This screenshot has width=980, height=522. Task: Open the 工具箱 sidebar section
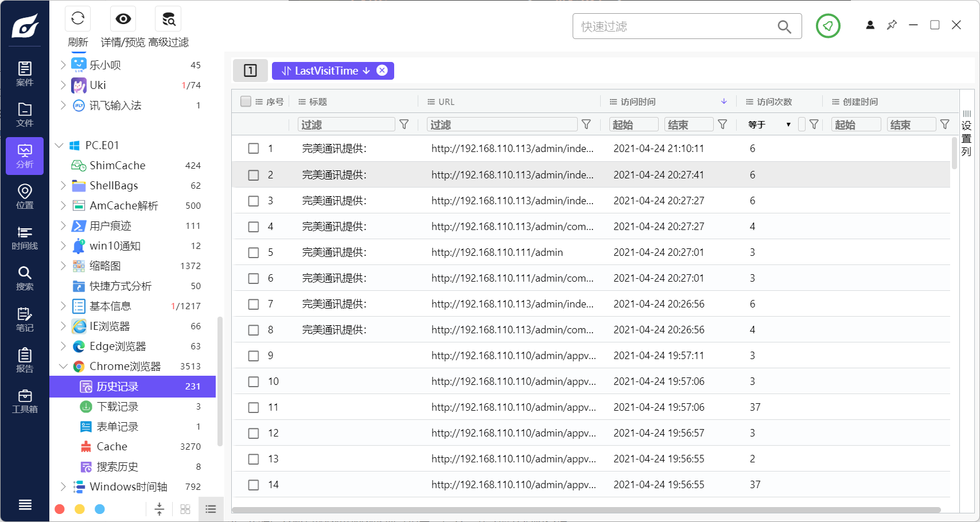[x=25, y=401]
